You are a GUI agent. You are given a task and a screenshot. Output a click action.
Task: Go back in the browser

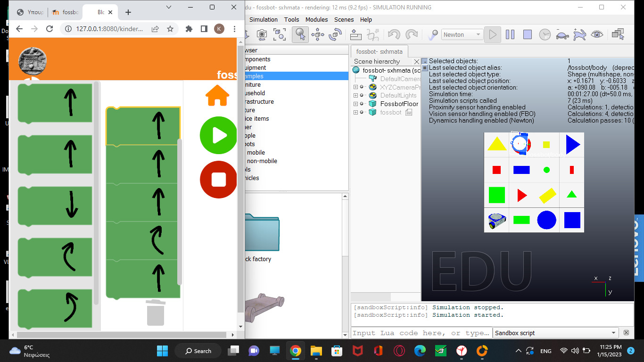(x=19, y=29)
